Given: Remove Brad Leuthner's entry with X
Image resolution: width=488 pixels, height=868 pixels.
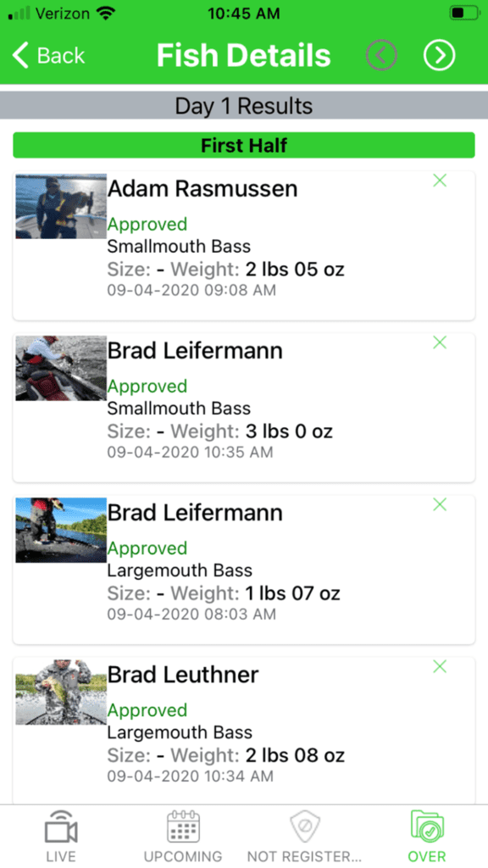Looking at the screenshot, I should coord(440,666).
